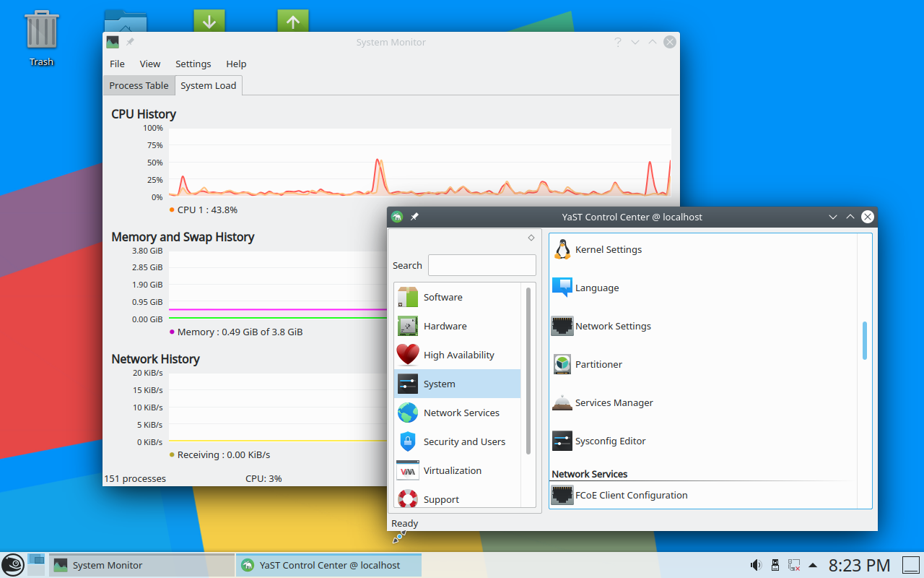Click the Network Services section heading

pos(590,474)
